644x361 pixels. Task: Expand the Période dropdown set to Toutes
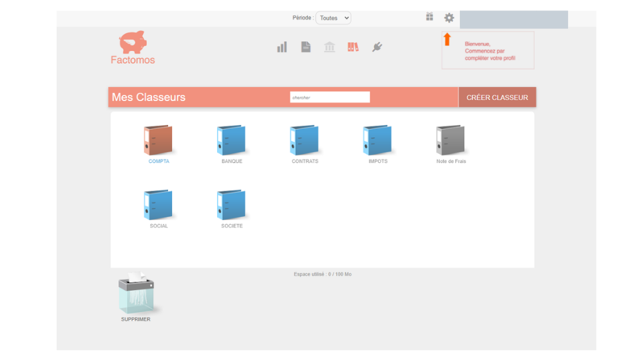click(334, 17)
